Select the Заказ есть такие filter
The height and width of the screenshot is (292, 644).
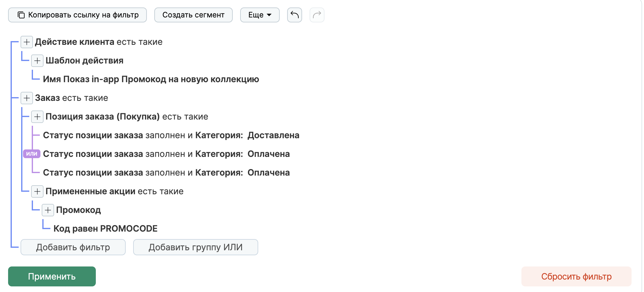(72, 98)
